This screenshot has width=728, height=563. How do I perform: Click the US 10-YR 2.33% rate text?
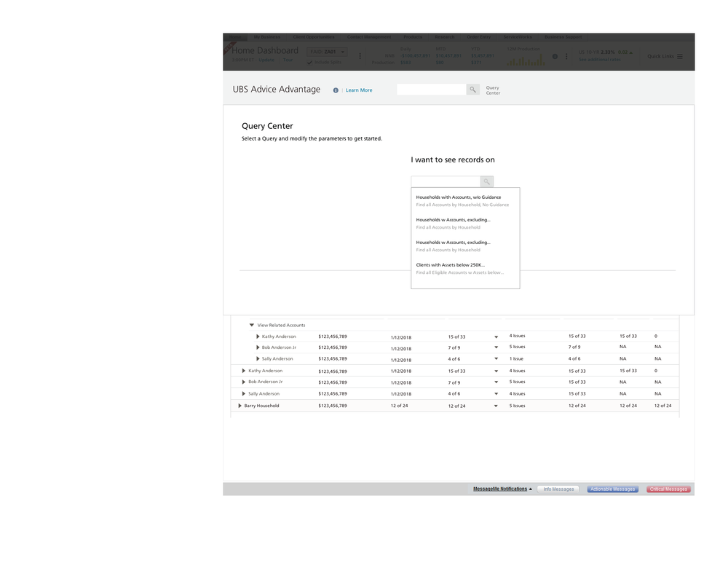[x=597, y=52]
